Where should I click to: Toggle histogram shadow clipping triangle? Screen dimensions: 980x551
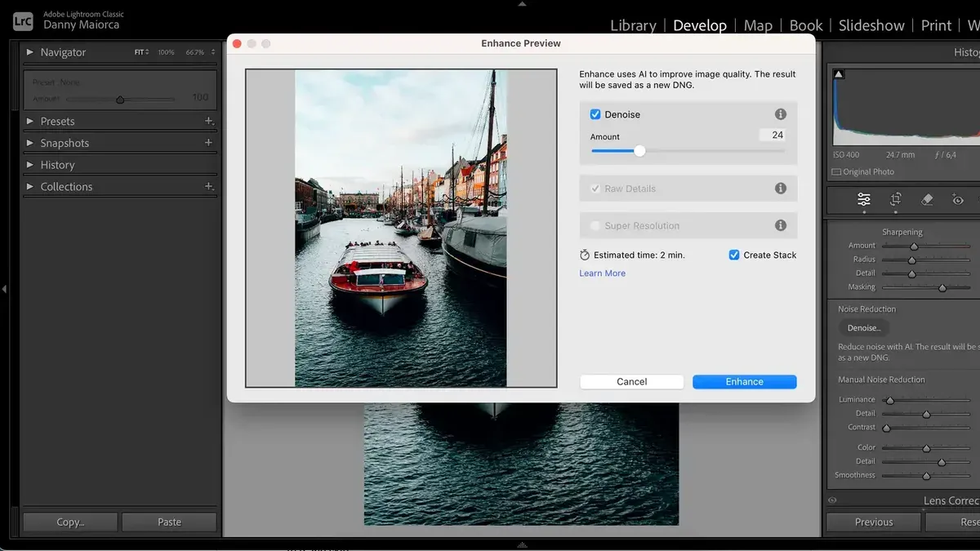point(840,75)
